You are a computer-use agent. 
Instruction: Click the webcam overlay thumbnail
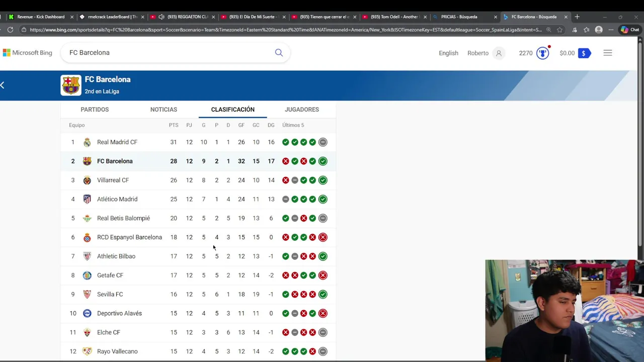point(565,310)
